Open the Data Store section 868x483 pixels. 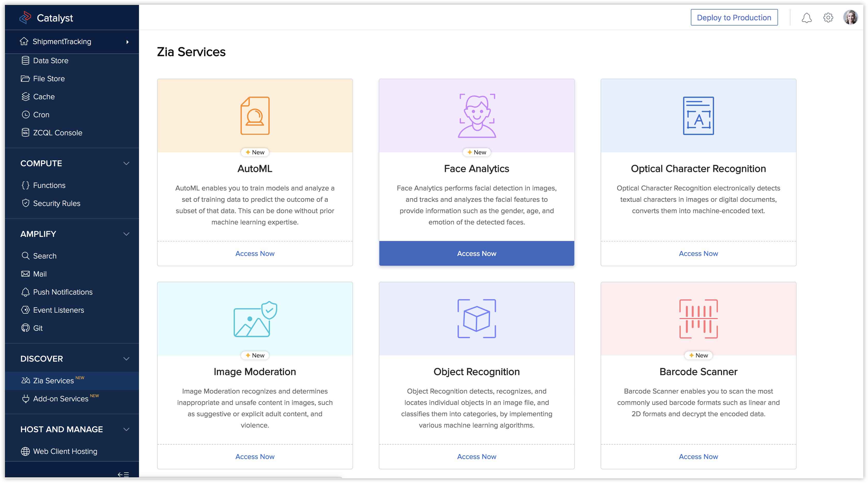click(51, 61)
